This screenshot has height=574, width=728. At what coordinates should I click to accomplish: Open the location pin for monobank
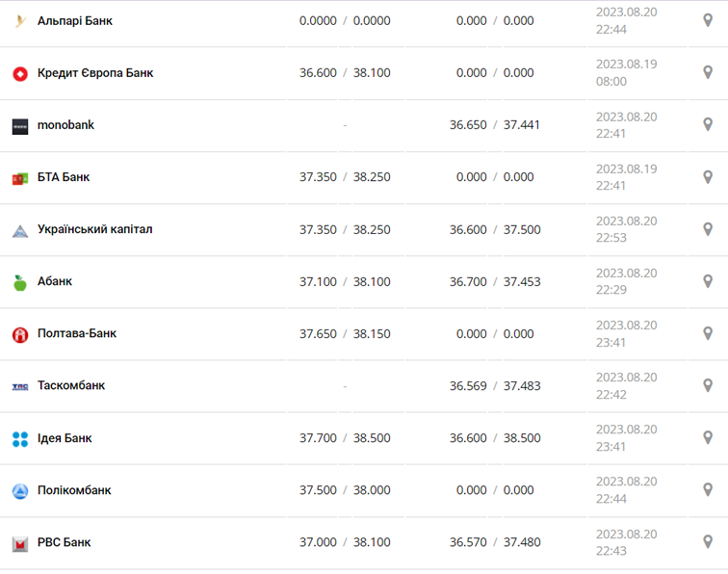[708, 124]
